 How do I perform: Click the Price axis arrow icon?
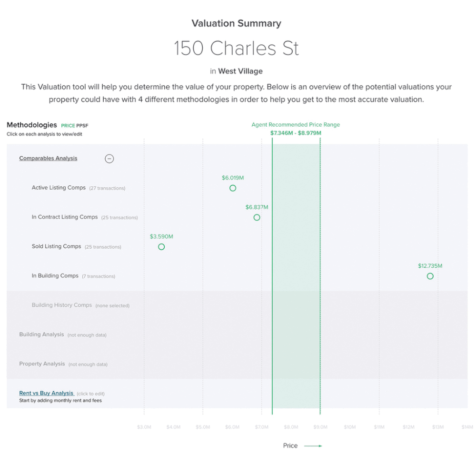pos(313,446)
